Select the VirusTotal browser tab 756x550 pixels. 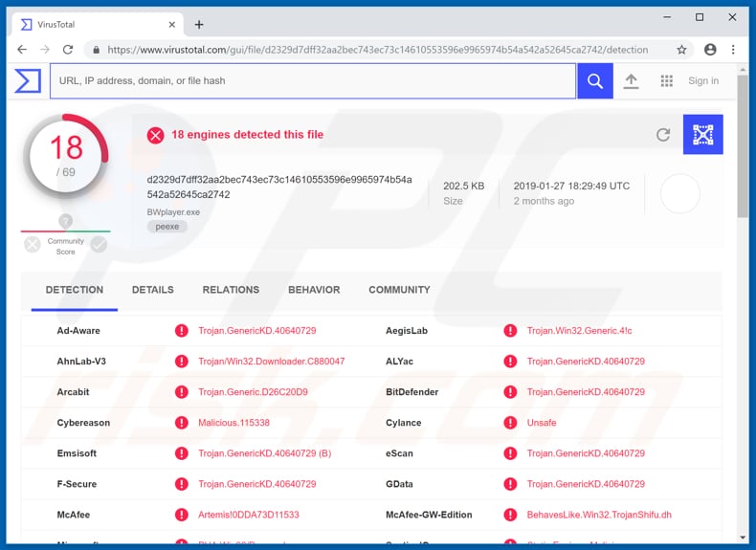98,25
